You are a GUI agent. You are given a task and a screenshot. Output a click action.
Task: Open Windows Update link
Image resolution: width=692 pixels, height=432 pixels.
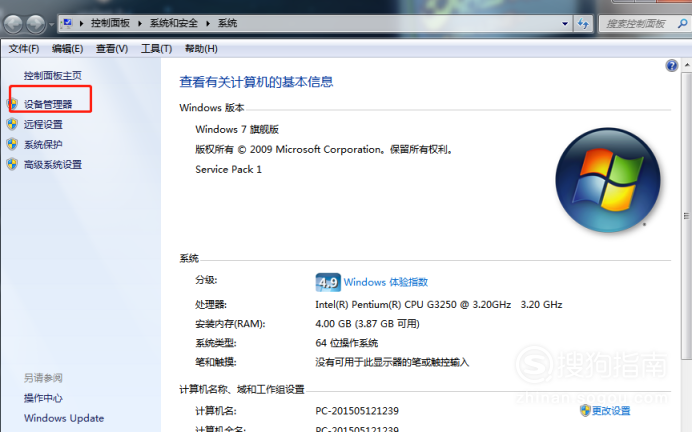[x=64, y=418]
